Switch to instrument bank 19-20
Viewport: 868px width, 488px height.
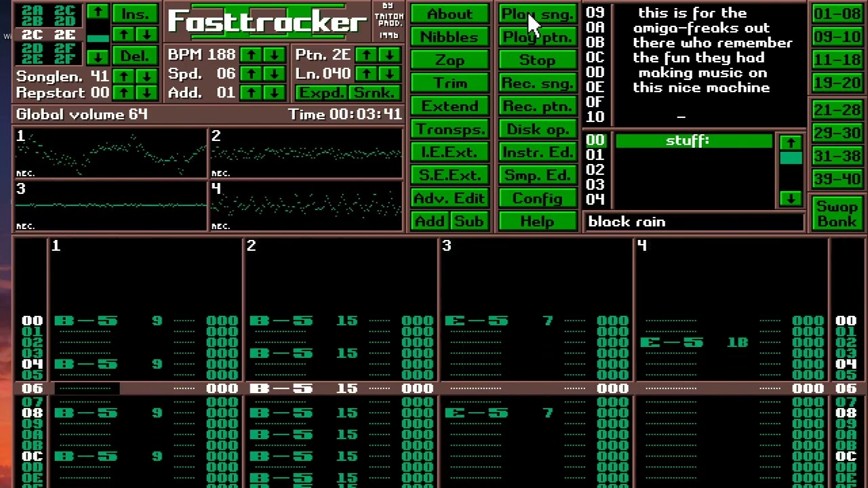tap(837, 83)
